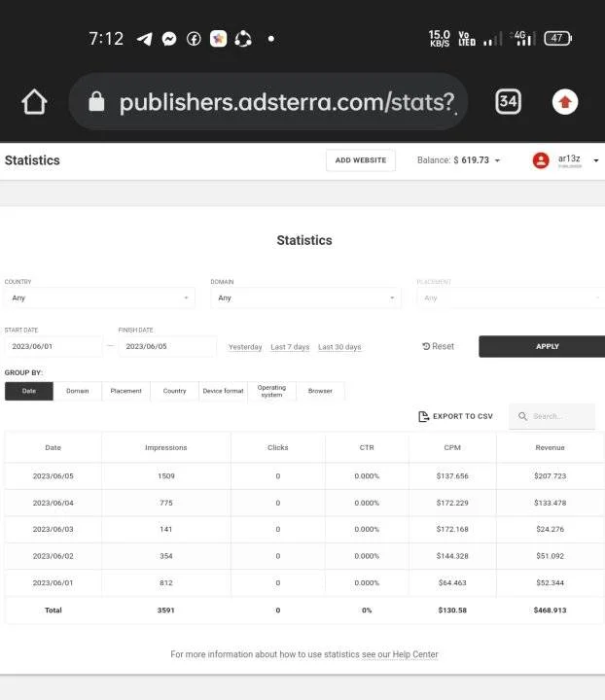Group statistics by Device format
605x700 pixels.
pos(224,391)
